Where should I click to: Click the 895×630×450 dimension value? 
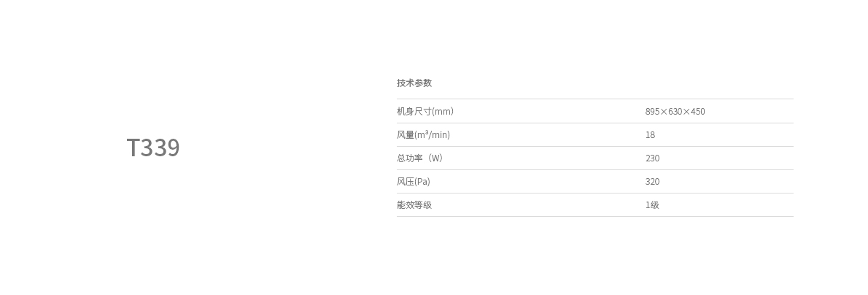click(x=675, y=111)
